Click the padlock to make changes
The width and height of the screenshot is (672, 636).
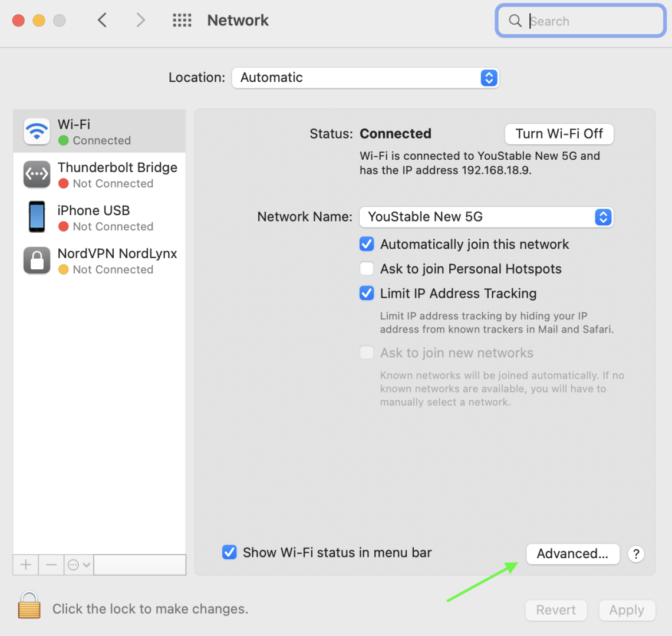(29, 605)
